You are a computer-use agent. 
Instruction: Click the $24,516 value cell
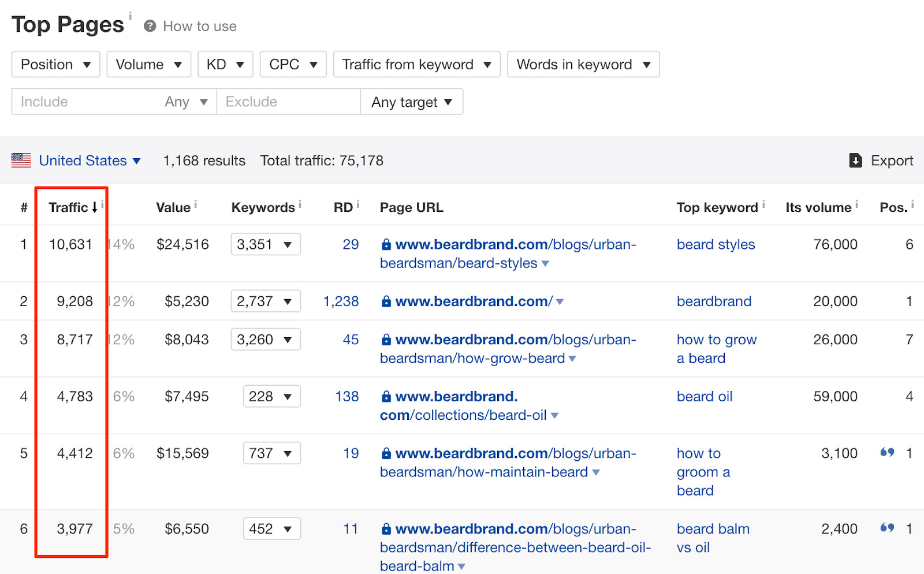[x=182, y=244]
